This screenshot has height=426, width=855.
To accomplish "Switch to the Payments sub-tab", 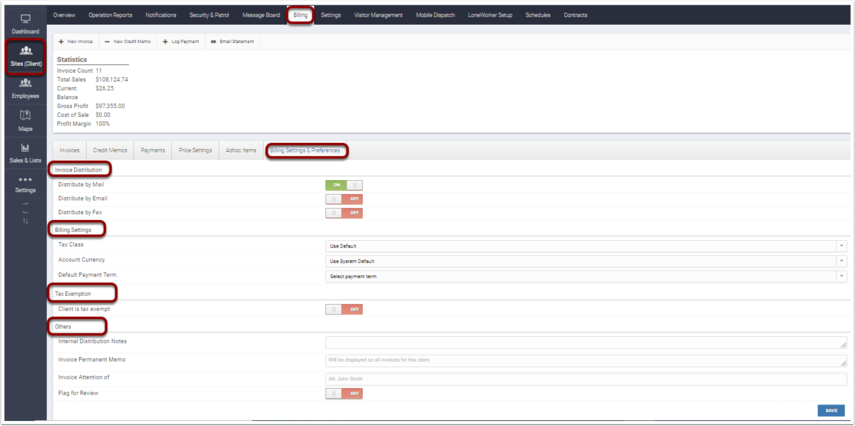I will pos(153,150).
